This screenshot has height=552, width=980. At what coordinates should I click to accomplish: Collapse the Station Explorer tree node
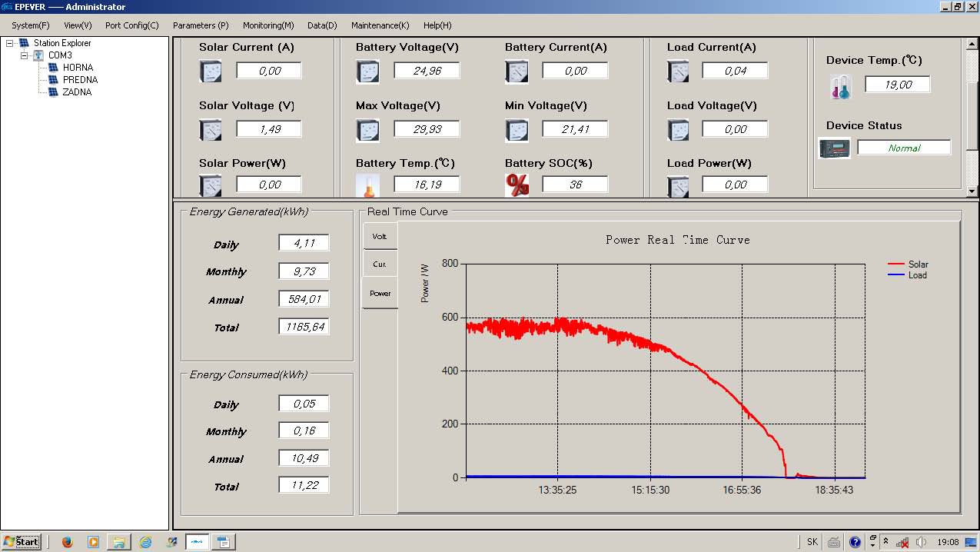pyautogui.click(x=10, y=43)
